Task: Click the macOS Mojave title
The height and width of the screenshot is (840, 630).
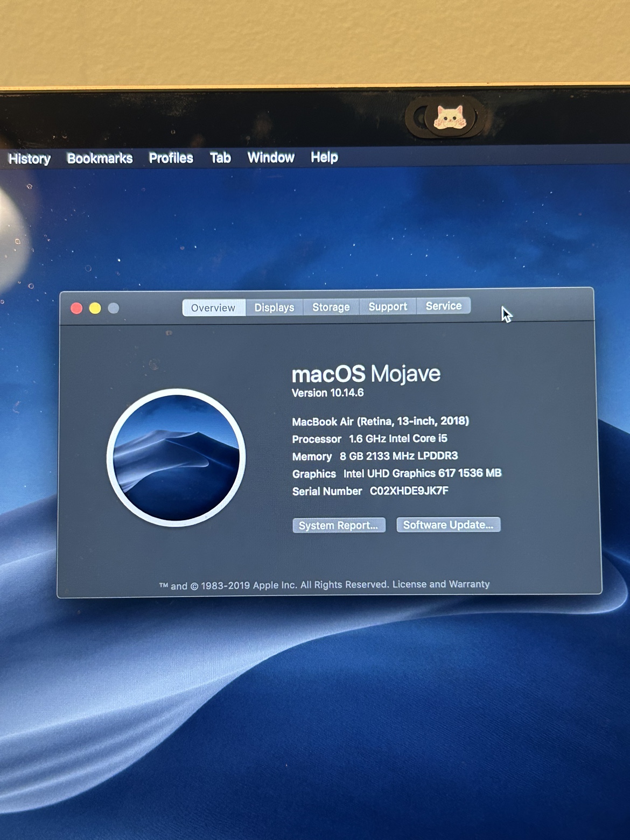Action: pos(366,374)
